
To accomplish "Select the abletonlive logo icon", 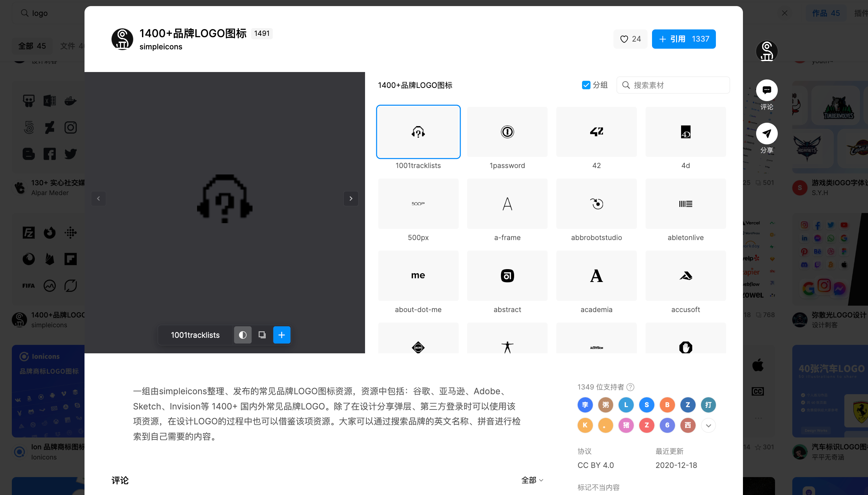I will [685, 204].
